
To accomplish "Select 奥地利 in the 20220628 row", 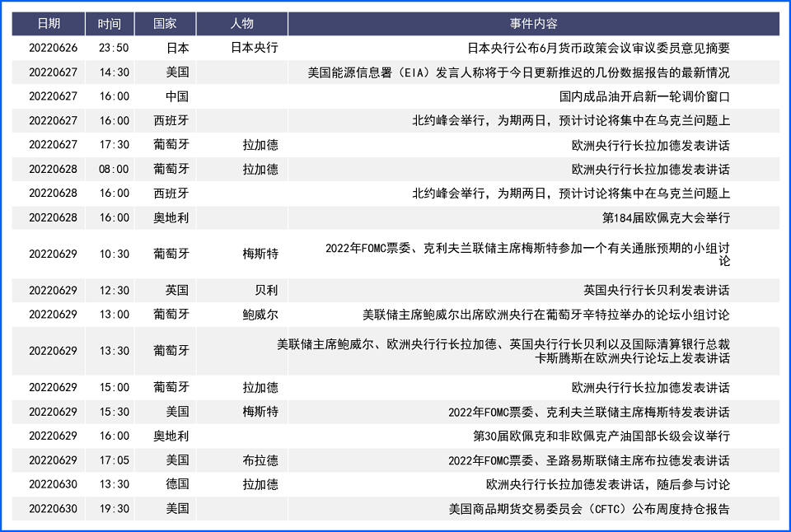I will coord(171,218).
